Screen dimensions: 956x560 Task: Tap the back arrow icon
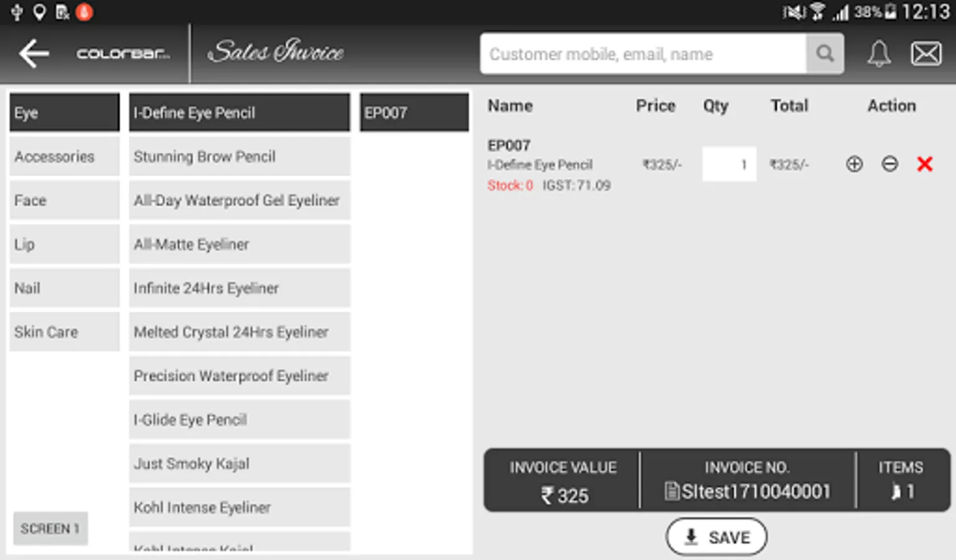pos(34,54)
